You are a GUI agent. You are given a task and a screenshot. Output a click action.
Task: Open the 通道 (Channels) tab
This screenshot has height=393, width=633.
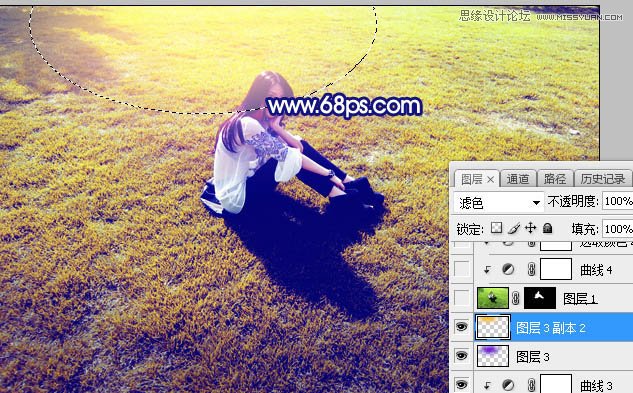coord(518,179)
